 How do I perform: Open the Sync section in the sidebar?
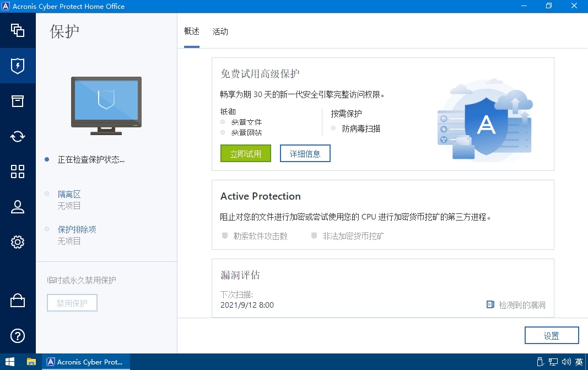(x=18, y=136)
